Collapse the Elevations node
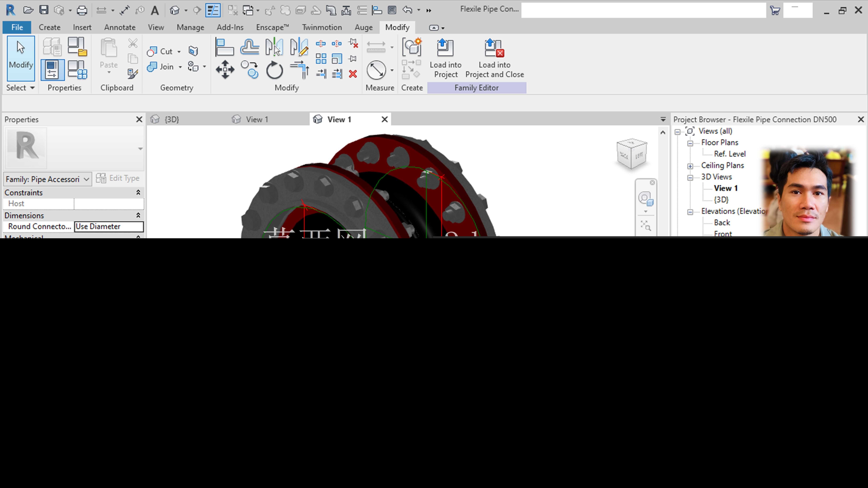The height and width of the screenshot is (488, 868). [690, 212]
